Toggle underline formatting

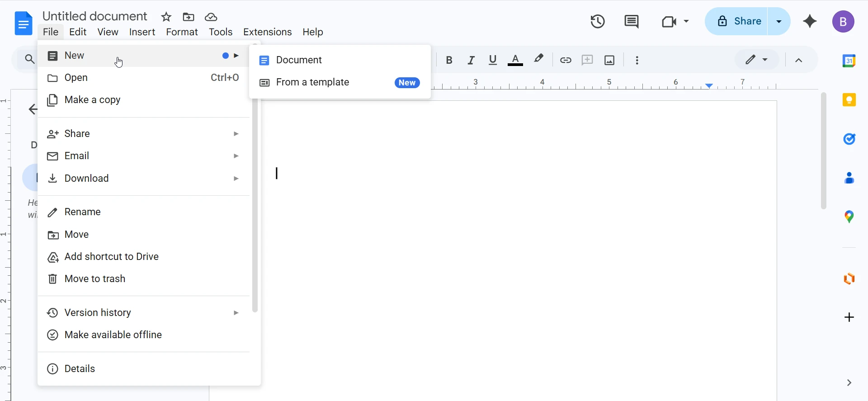tap(493, 60)
